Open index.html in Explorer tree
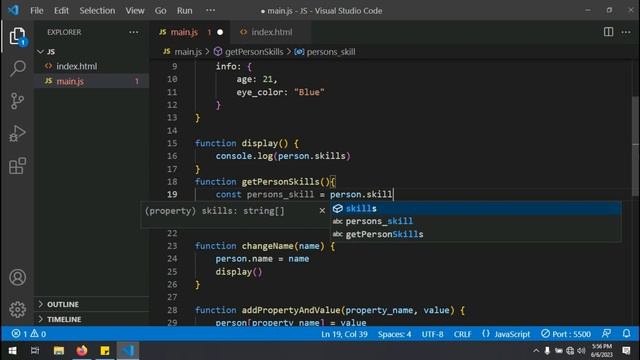Image resolution: width=640 pixels, height=360 pixels. coord(91,66)
